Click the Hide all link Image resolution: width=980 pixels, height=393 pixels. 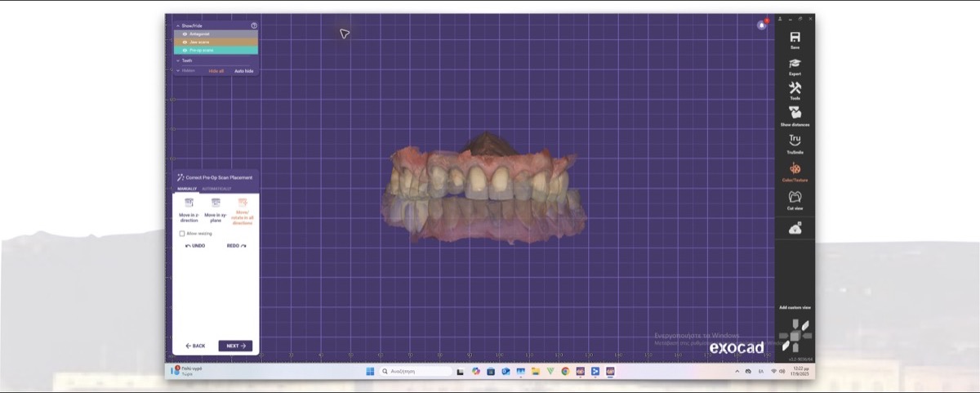(x=216, y=71)
